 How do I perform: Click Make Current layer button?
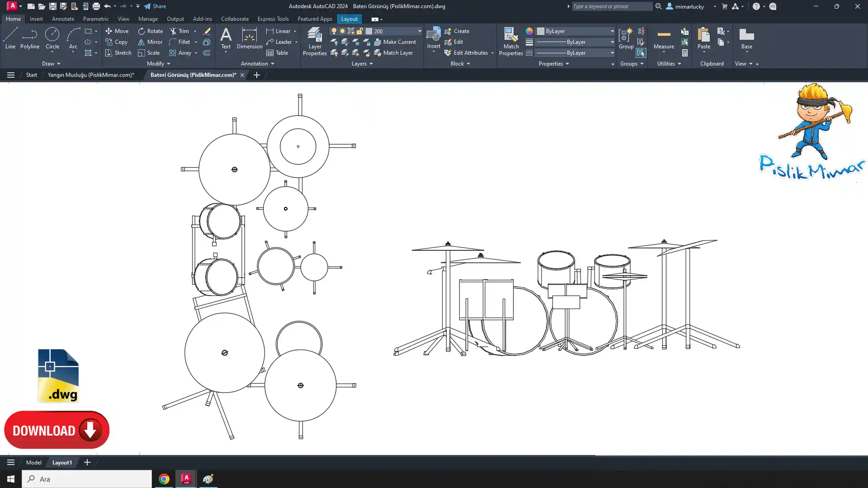tap(395, 42)
